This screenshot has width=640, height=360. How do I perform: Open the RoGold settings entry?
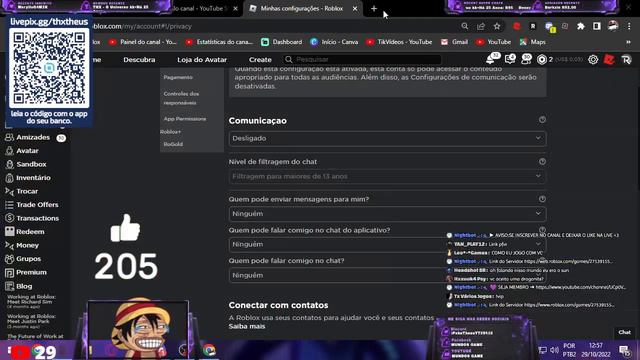tap(173, 144)
